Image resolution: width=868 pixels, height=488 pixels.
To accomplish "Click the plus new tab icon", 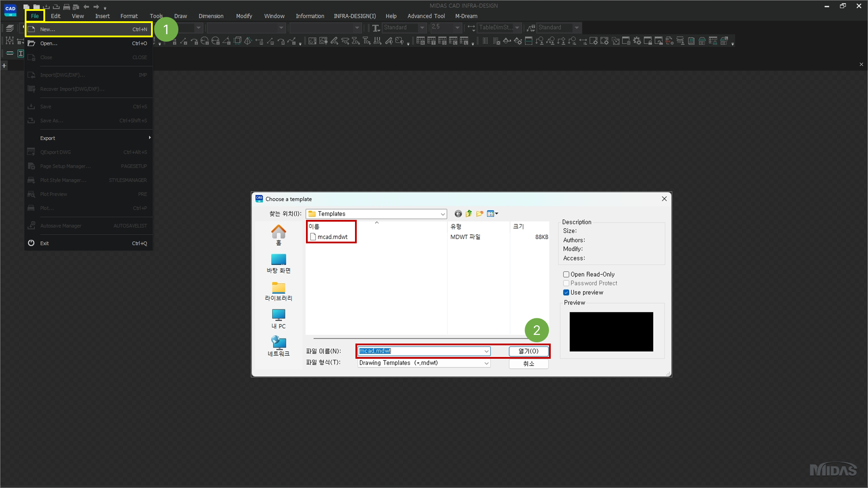I will click(x=4, y=66).
